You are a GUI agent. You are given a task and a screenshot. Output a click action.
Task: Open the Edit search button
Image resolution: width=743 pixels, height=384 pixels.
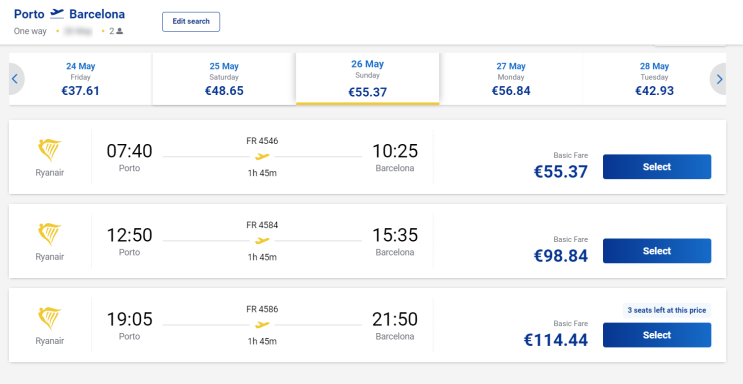click(x=191, y=22)
